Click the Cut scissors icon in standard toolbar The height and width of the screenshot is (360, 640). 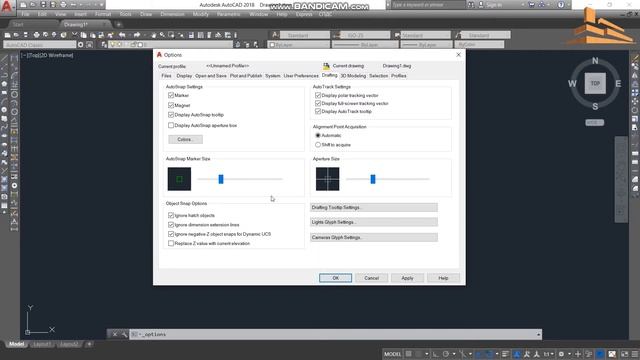pyautogui.click(x=74, y=35)
